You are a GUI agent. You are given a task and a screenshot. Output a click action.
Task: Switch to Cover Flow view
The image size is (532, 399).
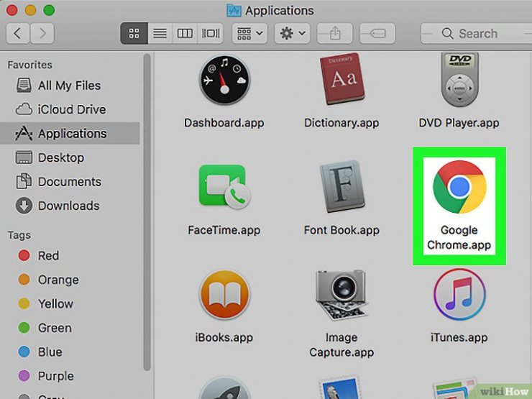[x=211, y=33]
